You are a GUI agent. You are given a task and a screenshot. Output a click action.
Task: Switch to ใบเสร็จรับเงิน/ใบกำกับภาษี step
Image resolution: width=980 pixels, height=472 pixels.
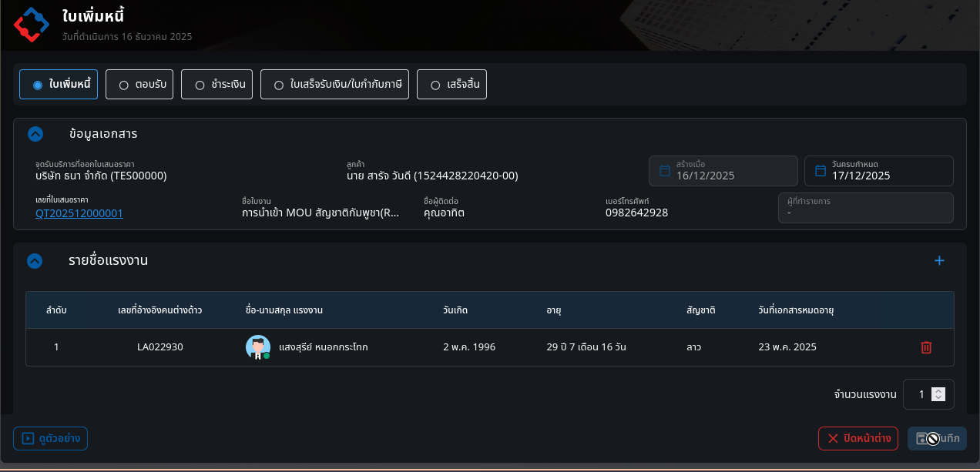279,85
